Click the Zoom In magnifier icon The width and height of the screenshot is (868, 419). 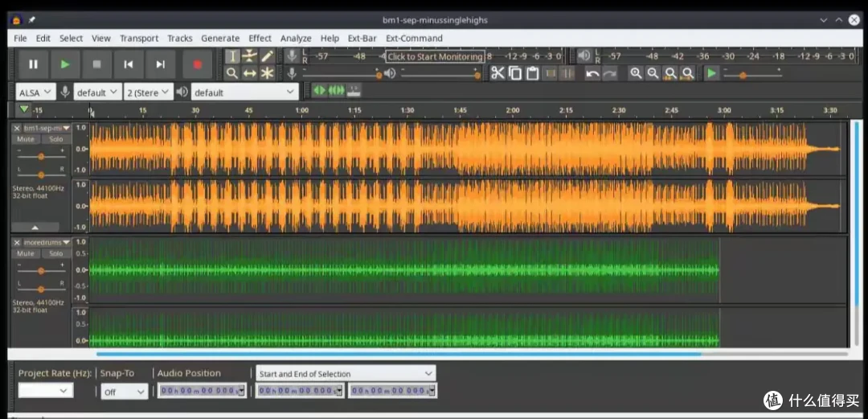tap(636, 73)
